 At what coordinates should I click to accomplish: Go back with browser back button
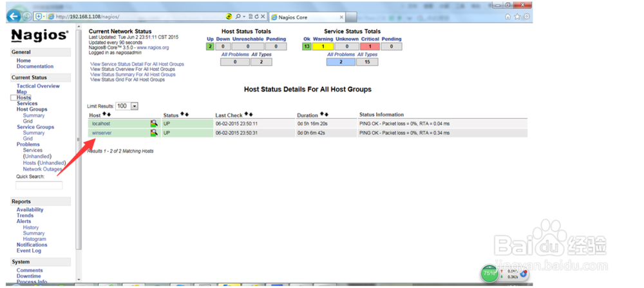[x=14, y=17]
